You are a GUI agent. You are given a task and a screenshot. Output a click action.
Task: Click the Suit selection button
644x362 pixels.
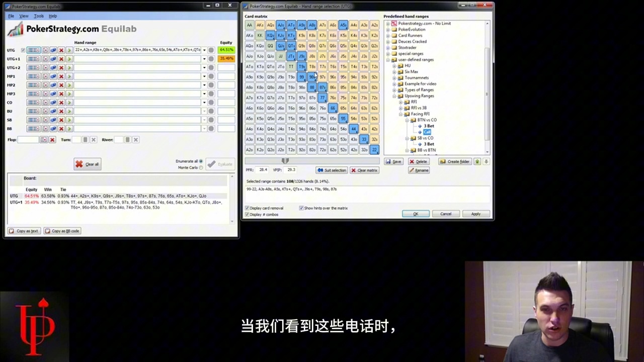(332, 170)
